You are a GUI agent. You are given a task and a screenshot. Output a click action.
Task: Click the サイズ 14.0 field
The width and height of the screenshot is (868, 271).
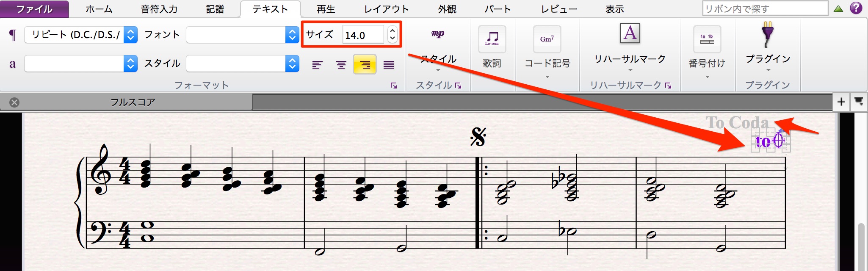(363, 35)
